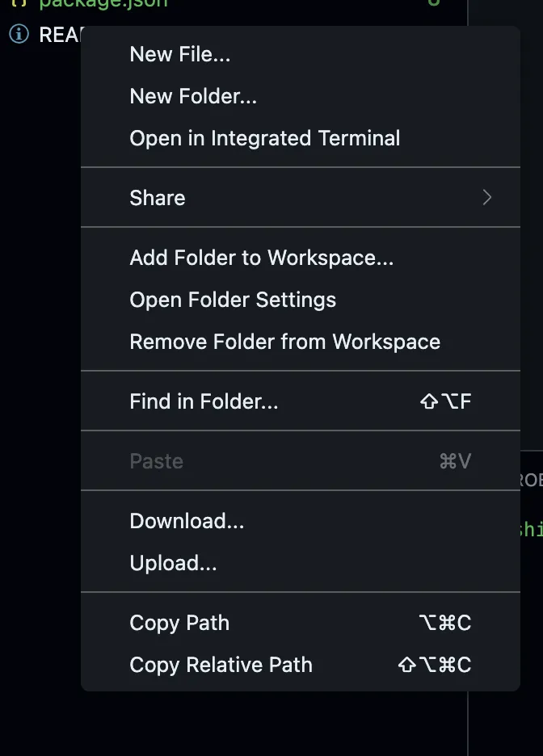Select Find in Folder... option

click(x=204, y=401)
